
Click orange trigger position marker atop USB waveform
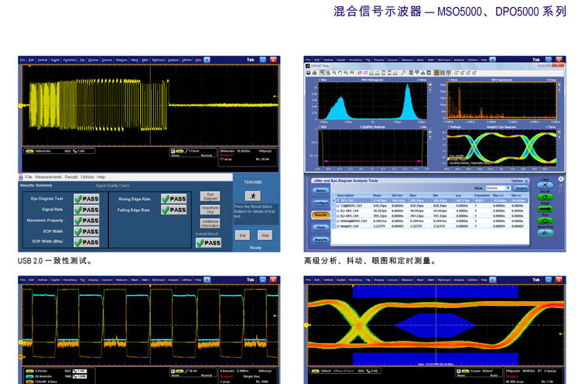29,67
